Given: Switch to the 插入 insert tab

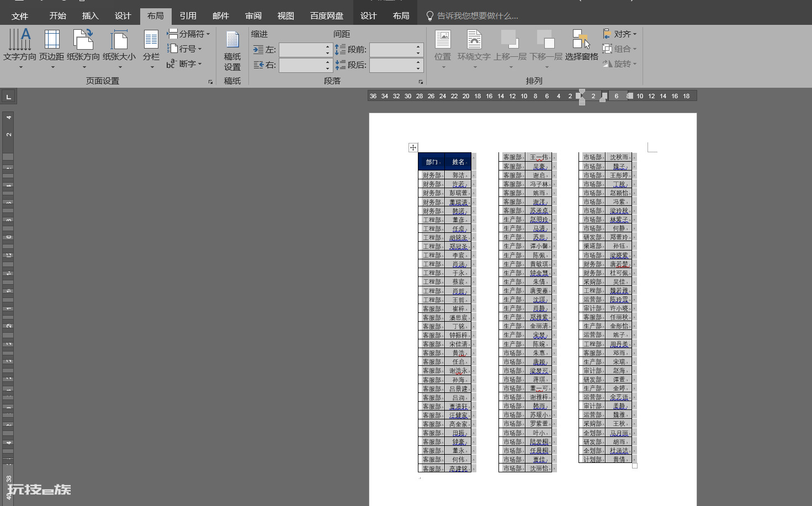Looking at the screenshot, I should (x=90, y=16).
